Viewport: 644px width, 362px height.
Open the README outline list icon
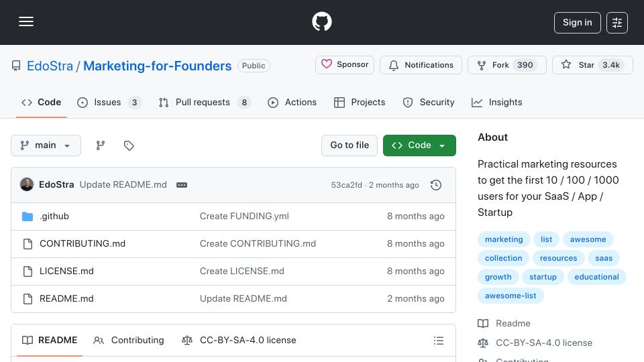439,341
